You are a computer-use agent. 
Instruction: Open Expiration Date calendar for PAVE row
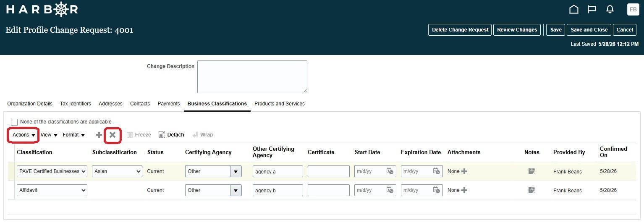(437, 171)
